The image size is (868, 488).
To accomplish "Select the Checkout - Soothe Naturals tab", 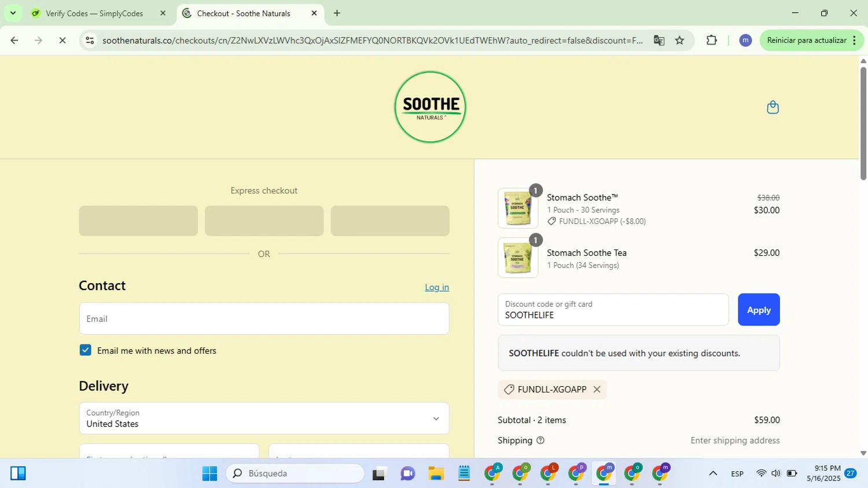I will pos(250,13).
